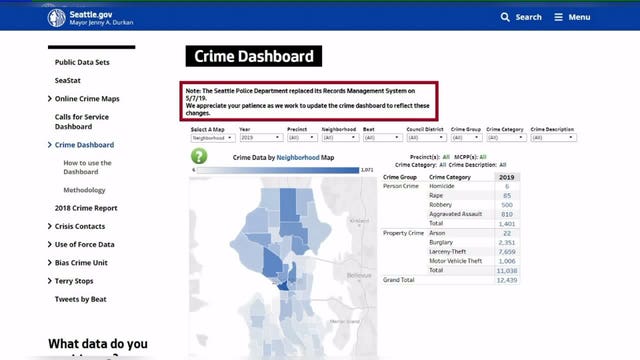
Task: Open How to use the Dashboard link
Action: 87,167
